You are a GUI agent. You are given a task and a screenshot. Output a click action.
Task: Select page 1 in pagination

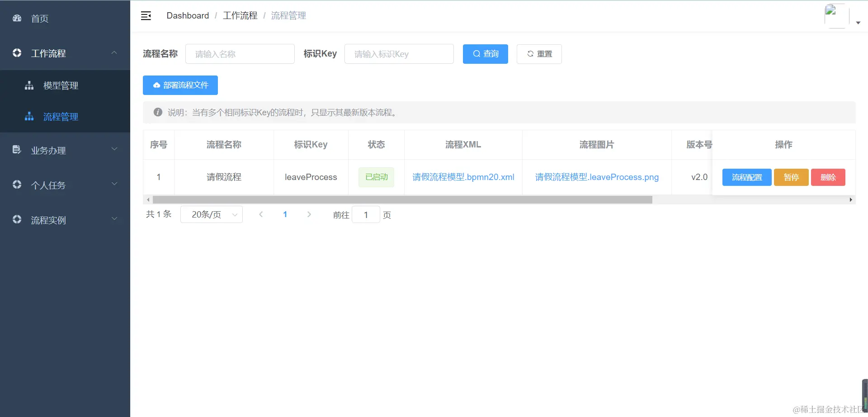coord(285,214)
